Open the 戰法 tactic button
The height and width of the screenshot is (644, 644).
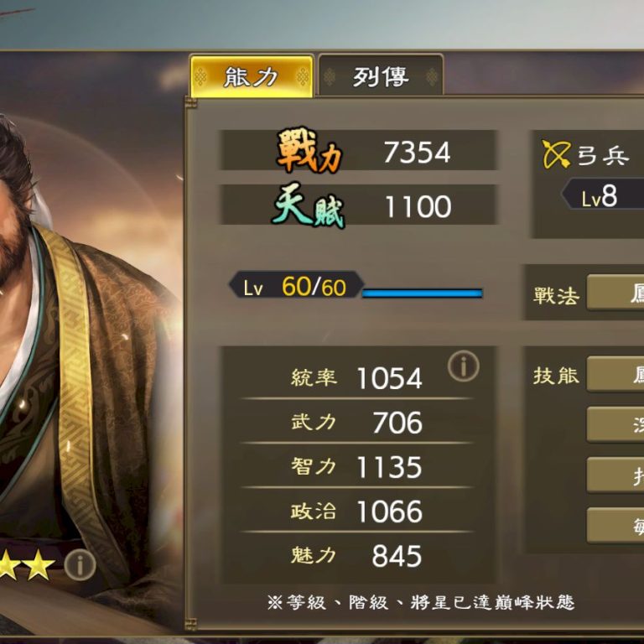click(615, 293)
